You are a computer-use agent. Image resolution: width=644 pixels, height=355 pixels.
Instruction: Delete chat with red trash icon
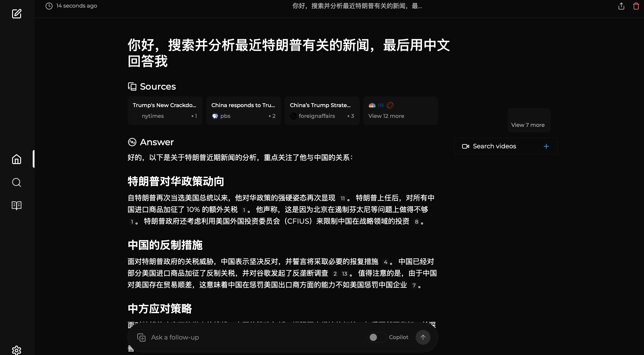pos(636,6)
